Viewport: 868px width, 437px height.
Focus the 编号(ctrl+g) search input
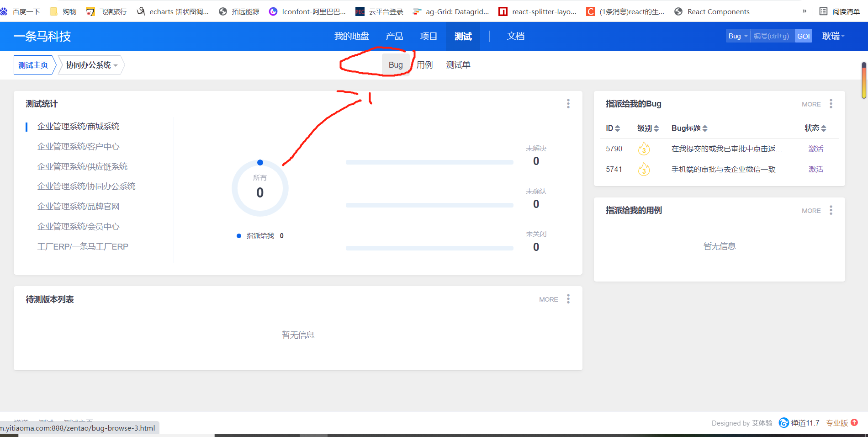click(773, 36)
